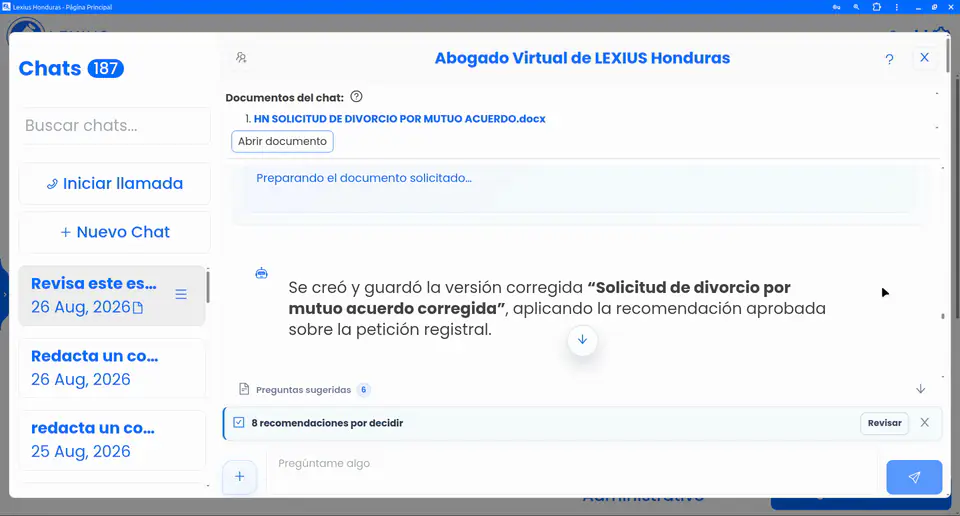Click the Preguntas sugeridas document icon
Viewport: 960px width, 516px height.
tap(244, 389)
